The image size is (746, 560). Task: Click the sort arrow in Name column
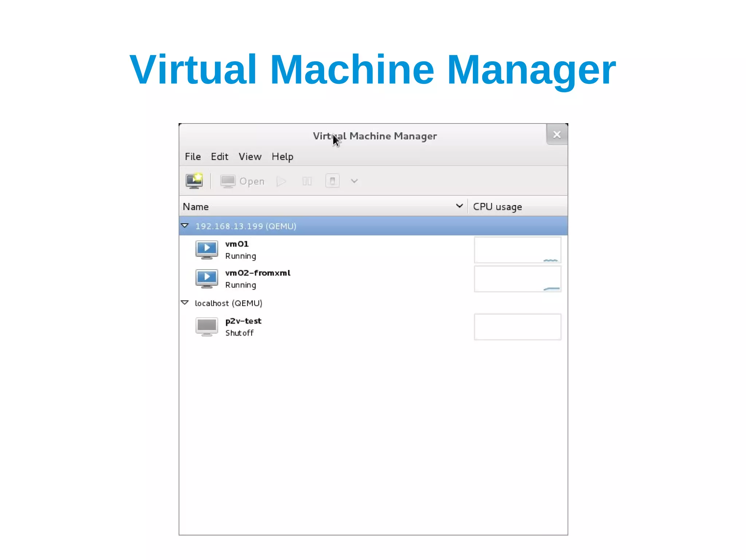(459, 206)
